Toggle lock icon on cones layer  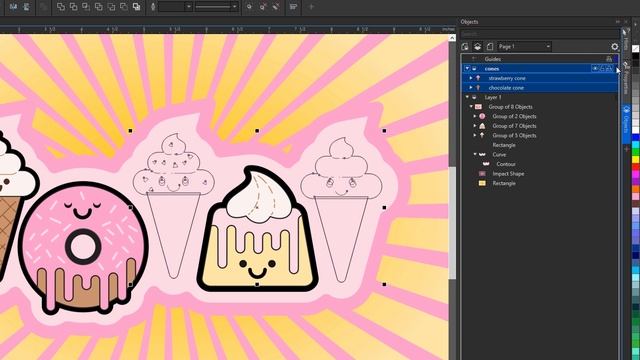pos(609,69)
